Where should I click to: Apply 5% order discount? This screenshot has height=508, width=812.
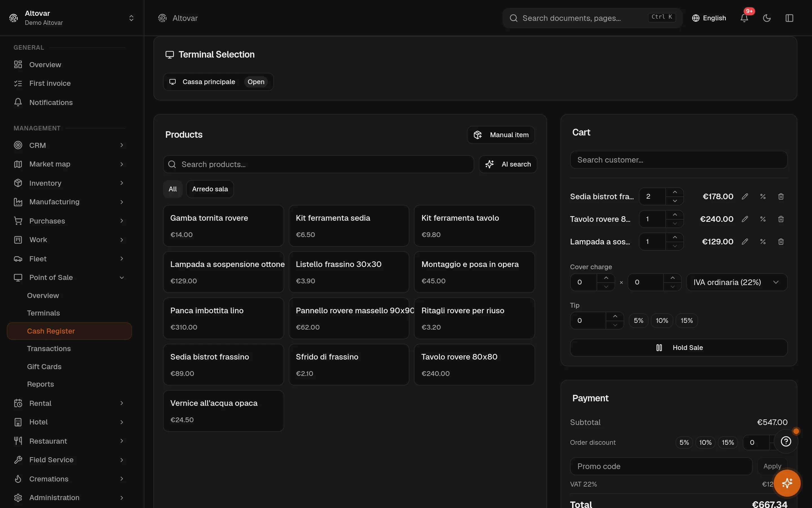pos(684,443)
